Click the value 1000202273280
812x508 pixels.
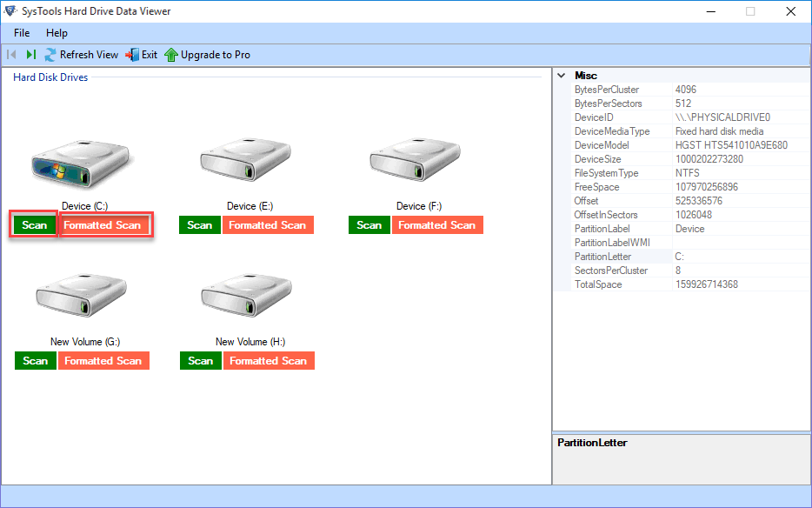pyautogui.click(x=709, y=159)
